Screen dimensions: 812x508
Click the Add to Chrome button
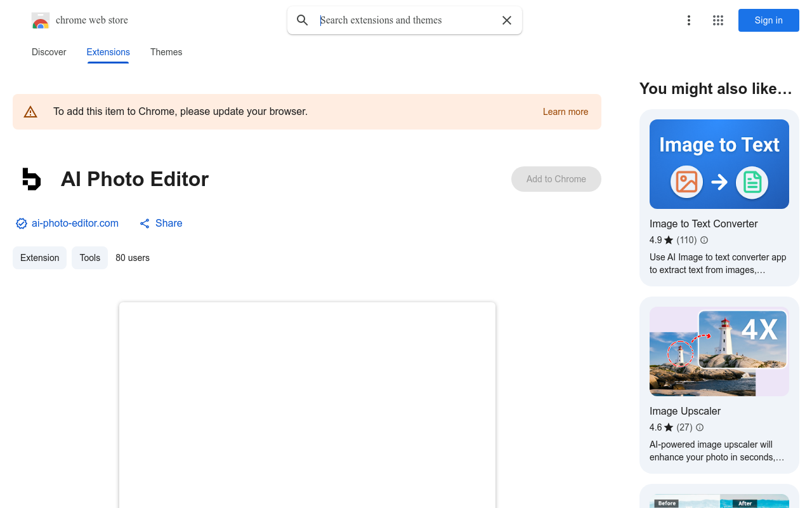tap(556, 179)
